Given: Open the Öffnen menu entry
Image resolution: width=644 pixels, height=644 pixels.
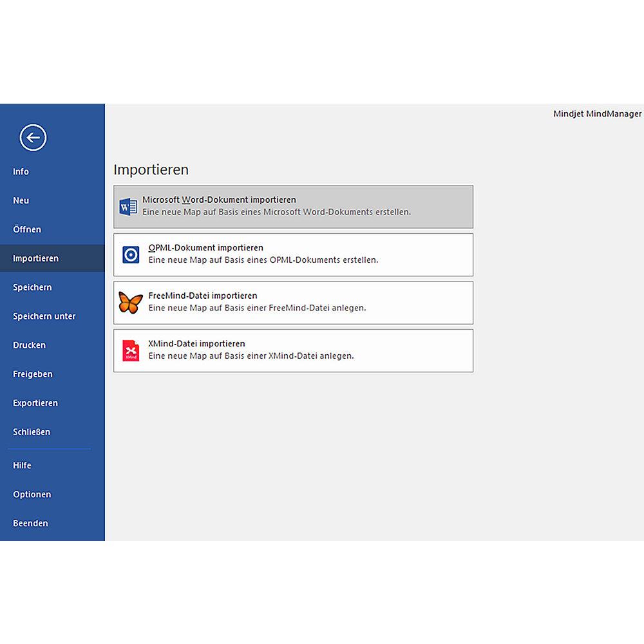Looking at the screenshot, I should [27, 229].
